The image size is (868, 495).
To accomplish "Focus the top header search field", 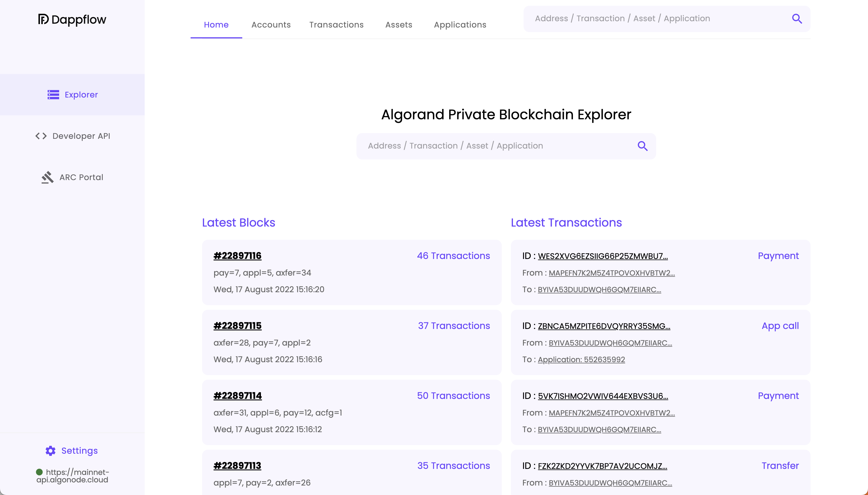I will click(657, 19).
